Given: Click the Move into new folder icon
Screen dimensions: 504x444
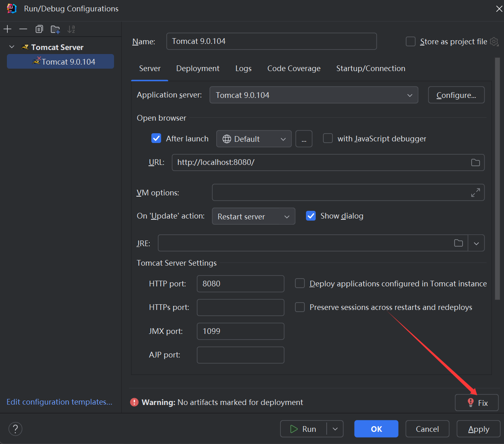Looking at the screenshot, I should (x=55, y=29).
